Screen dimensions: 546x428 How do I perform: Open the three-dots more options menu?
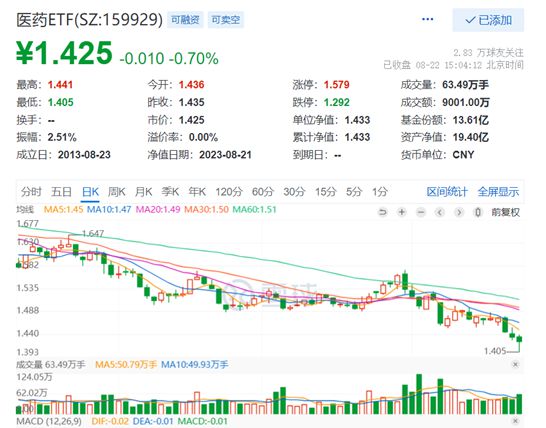[x=428, y=19]
